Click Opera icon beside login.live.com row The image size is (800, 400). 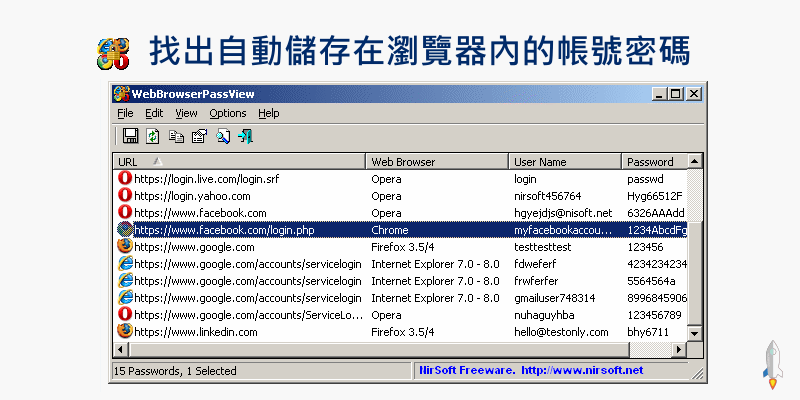(x=125, y=178)
